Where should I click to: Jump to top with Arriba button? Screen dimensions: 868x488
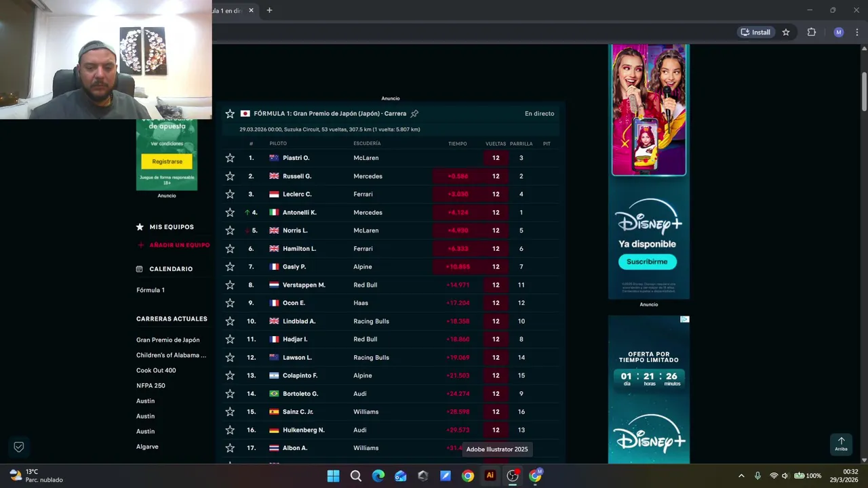(841, 444)
